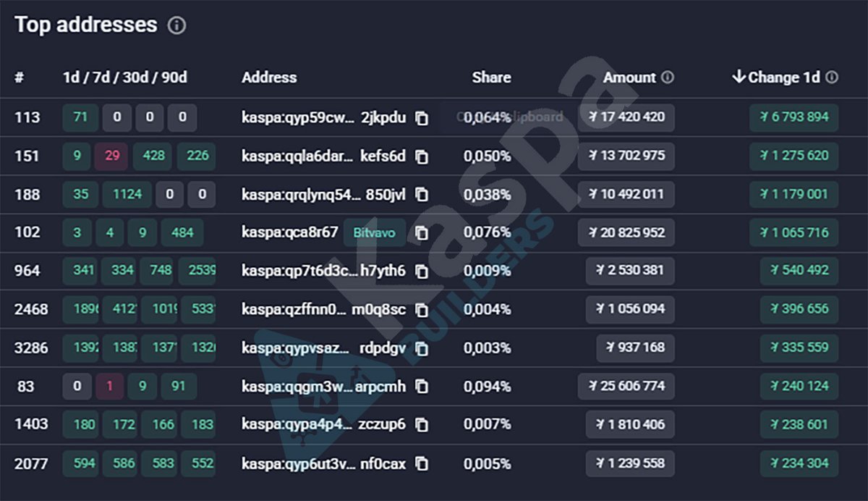This screenshot has height=501, width=868.
Task: Click the 1124 rank-change badge
Action: click(x=127, y=194)
